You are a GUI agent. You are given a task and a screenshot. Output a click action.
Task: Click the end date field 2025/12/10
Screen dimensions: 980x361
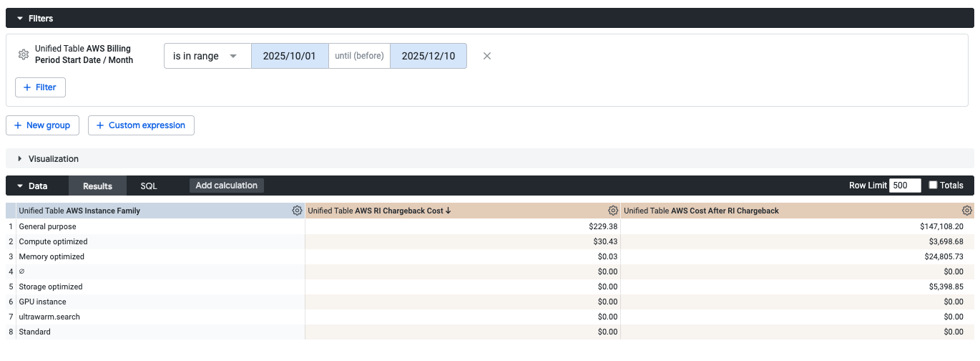[x=428, y=56]
